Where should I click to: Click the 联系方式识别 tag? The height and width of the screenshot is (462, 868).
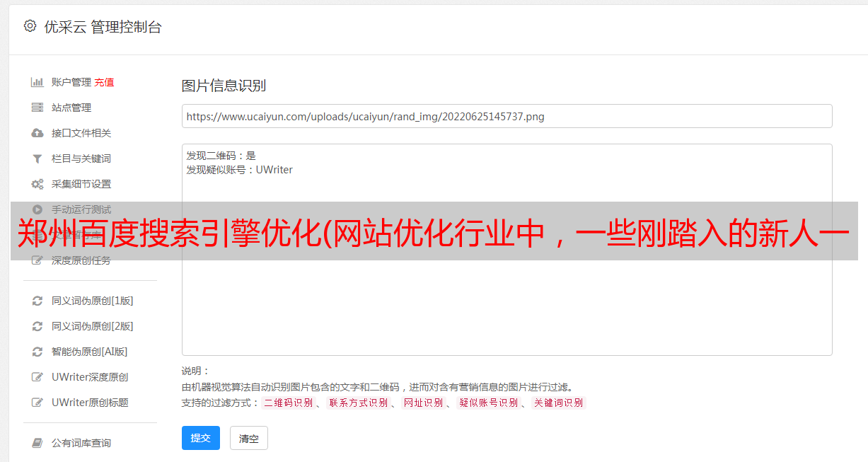click(358, 403)
